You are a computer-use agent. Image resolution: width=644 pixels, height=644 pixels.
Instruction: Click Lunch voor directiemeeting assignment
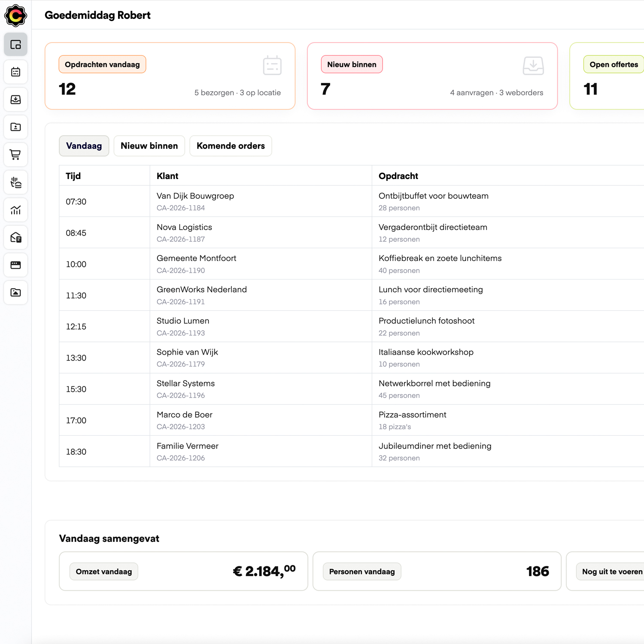click(431, 289)
